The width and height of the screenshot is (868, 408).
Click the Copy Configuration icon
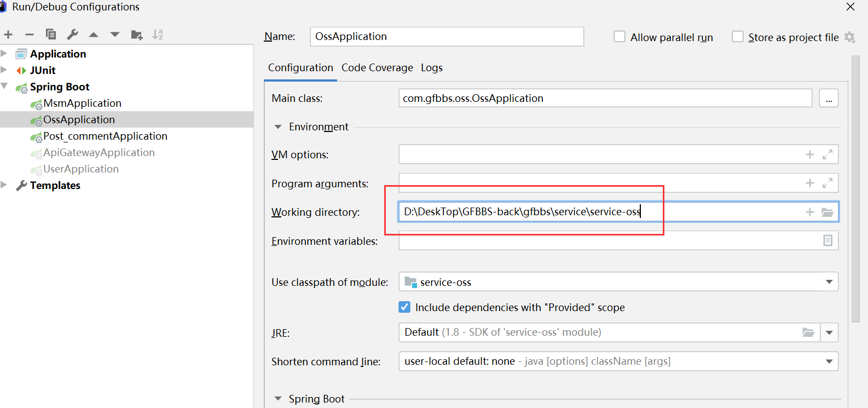point(51,35)
